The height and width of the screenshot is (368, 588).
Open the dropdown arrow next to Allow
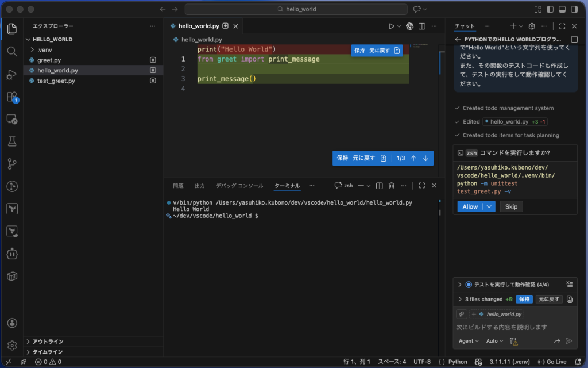click(489, 206)
